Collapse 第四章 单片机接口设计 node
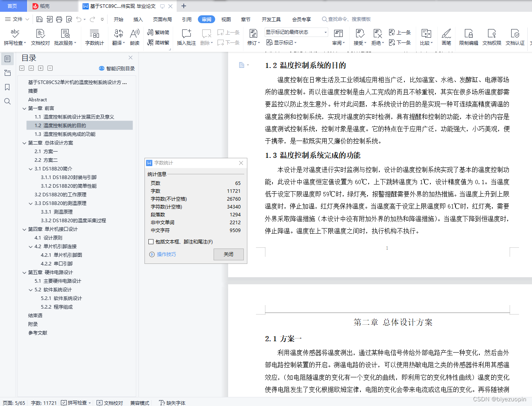 pyautogui.click(x=24, y=229)
